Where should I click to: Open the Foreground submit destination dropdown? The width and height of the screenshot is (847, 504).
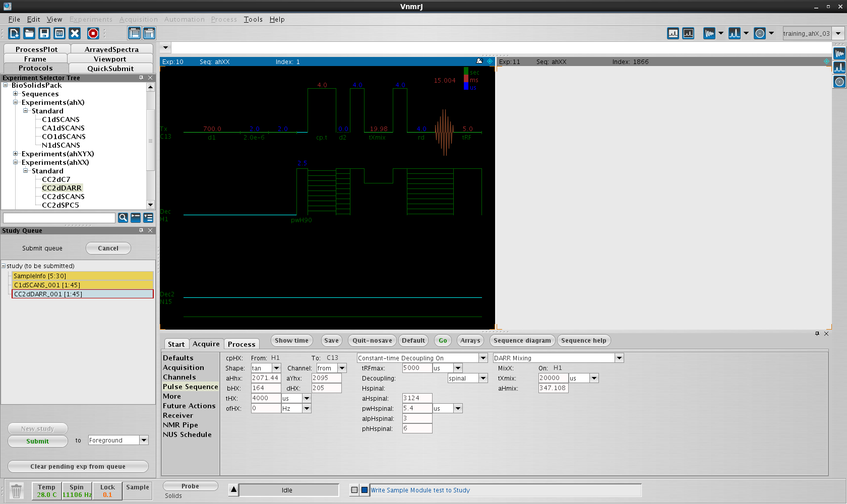144,440
